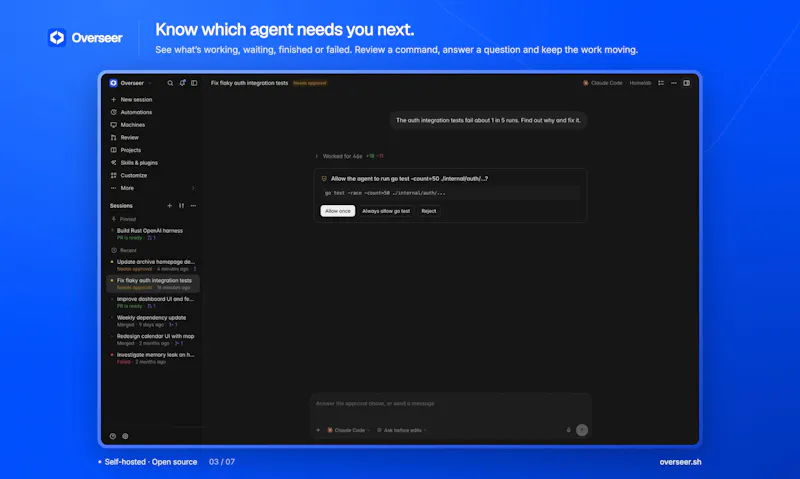Select the Fix flaky auth integration tests session
Viewport: 800px width, 479px height.
pyautogui.click(x=153, y=284)
